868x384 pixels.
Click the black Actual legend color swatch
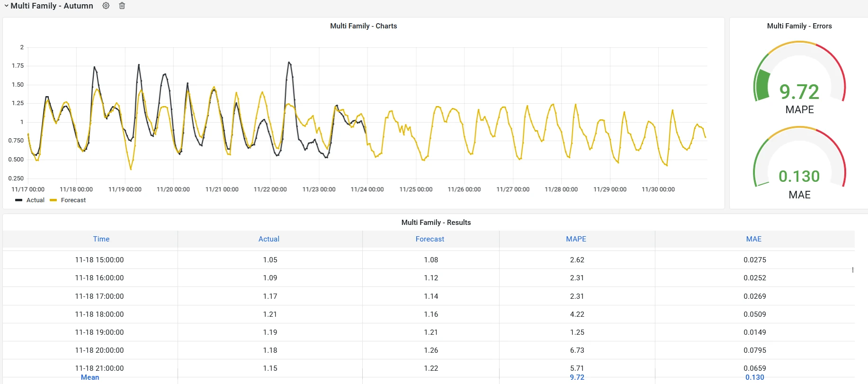19,200
